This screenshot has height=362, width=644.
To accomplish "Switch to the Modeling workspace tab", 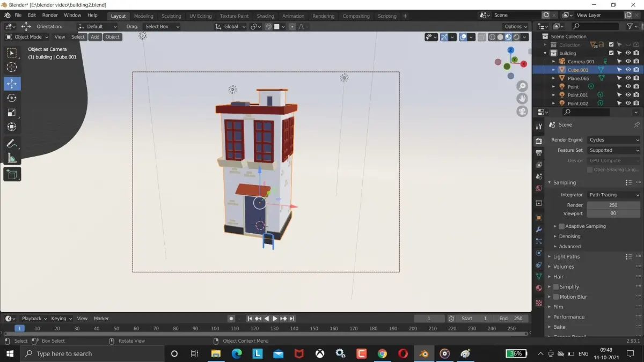I will [143, 16].
